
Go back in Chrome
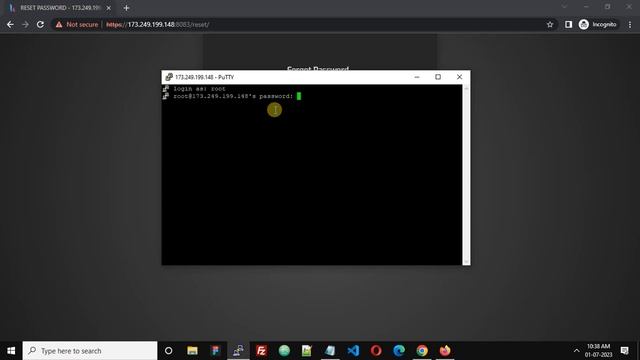[x=10, y=24]
